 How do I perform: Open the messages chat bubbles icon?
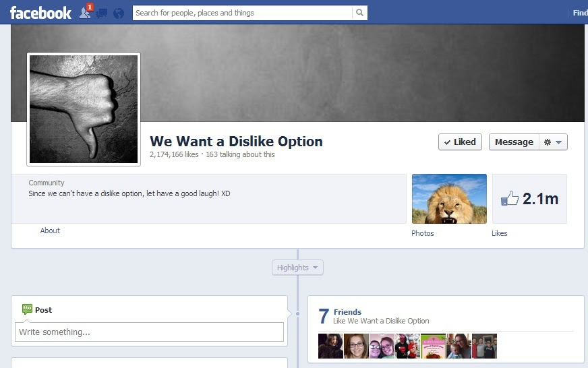click(102, 13)
